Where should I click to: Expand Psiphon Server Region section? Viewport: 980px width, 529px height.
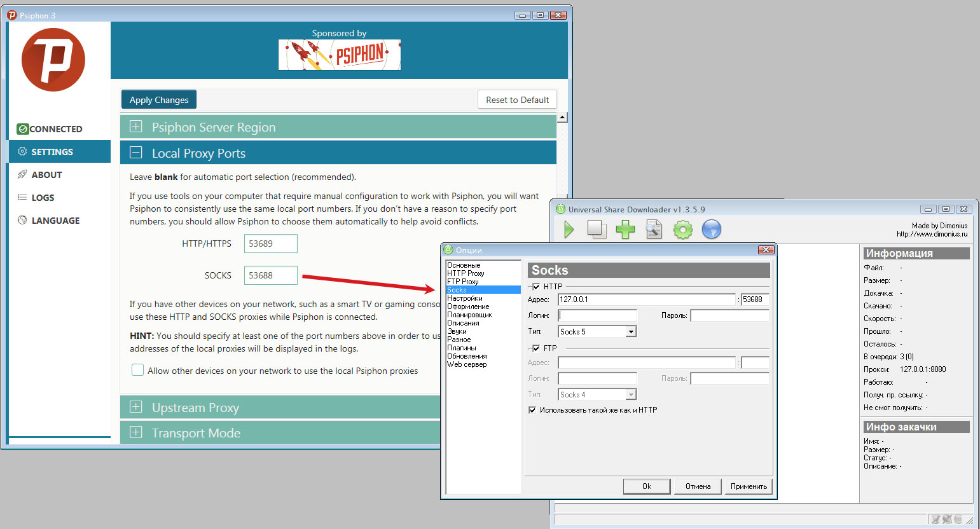(x=338, y=127)
